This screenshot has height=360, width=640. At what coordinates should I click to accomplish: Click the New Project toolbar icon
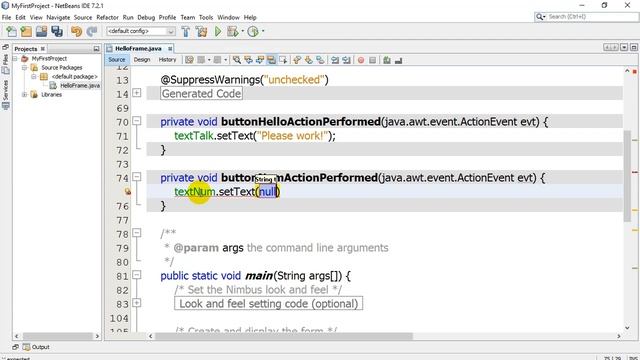point(26,31)
